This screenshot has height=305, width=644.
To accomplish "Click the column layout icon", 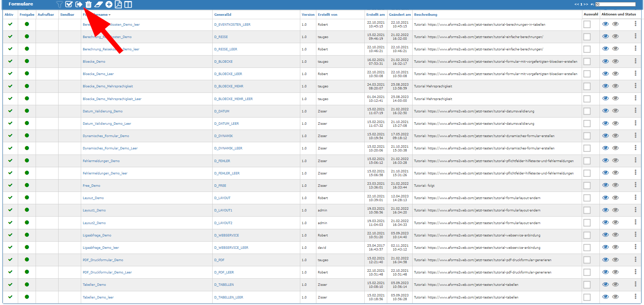I will pos(128,4).
